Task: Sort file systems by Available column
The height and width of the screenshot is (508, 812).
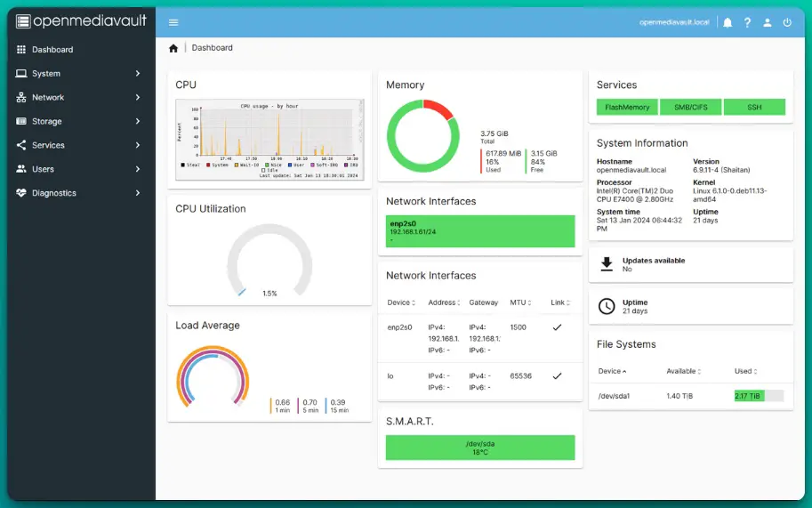Action: 684,371
